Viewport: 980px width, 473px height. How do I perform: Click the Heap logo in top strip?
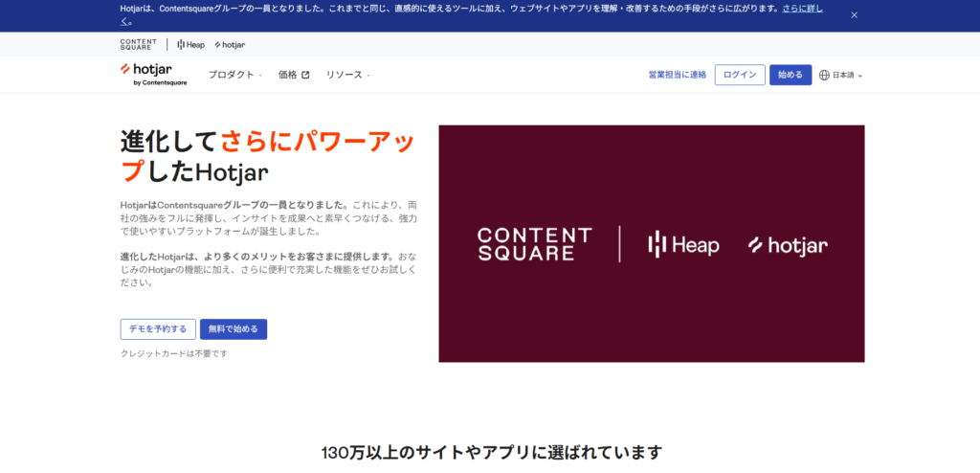191,45
